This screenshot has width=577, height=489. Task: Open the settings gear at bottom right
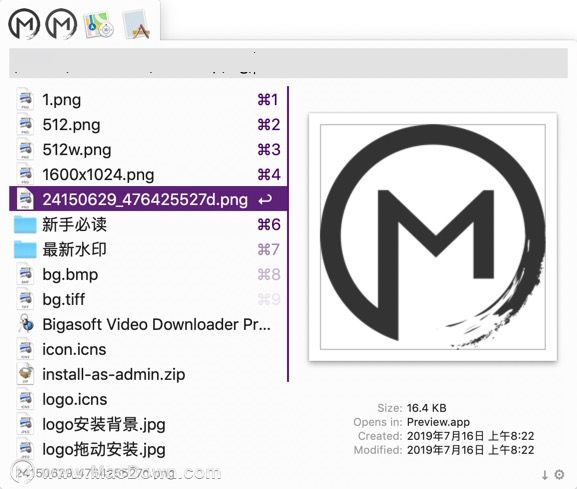coord(559,475)
